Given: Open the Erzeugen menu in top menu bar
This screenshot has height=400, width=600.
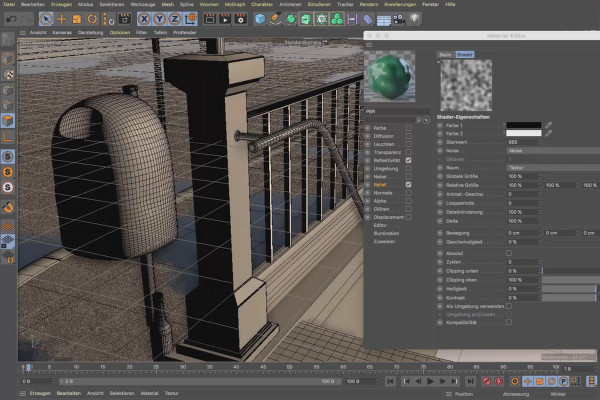Looking at the screenshot, I should click(61, 4).
